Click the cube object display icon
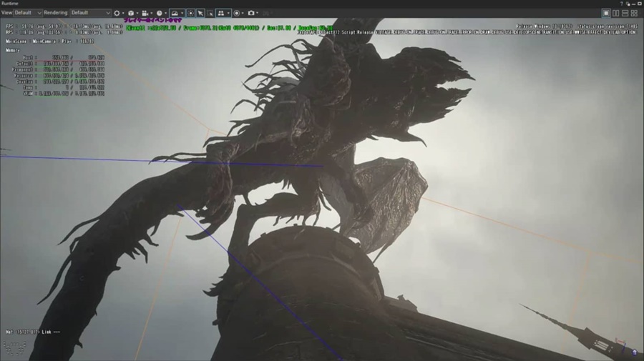The width and height of the screenshot is (644, 361). [131, 13]
